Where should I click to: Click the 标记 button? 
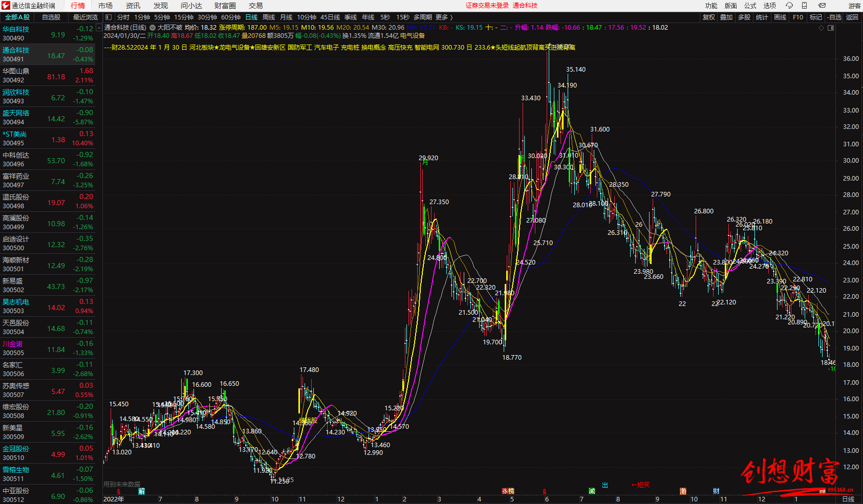point(816,17)
